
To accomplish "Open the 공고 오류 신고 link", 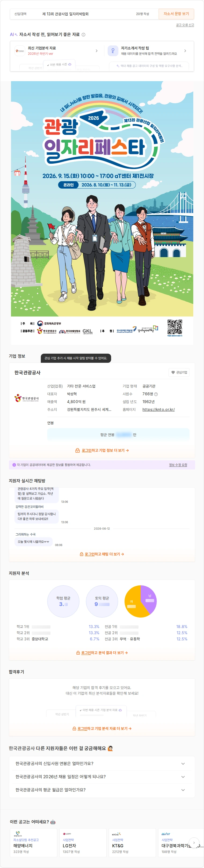I will coord(185,25).
